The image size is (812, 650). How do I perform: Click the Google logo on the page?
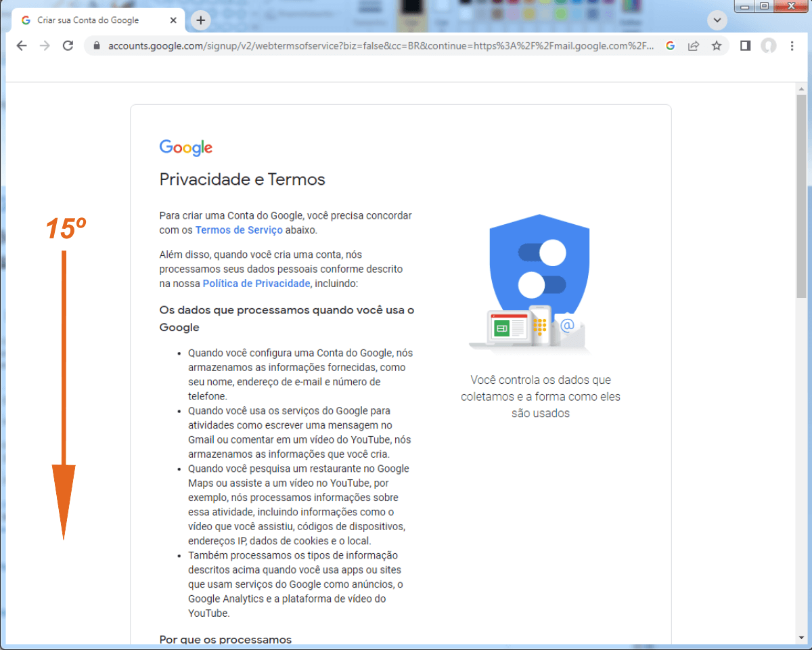(x=186, y=148)
